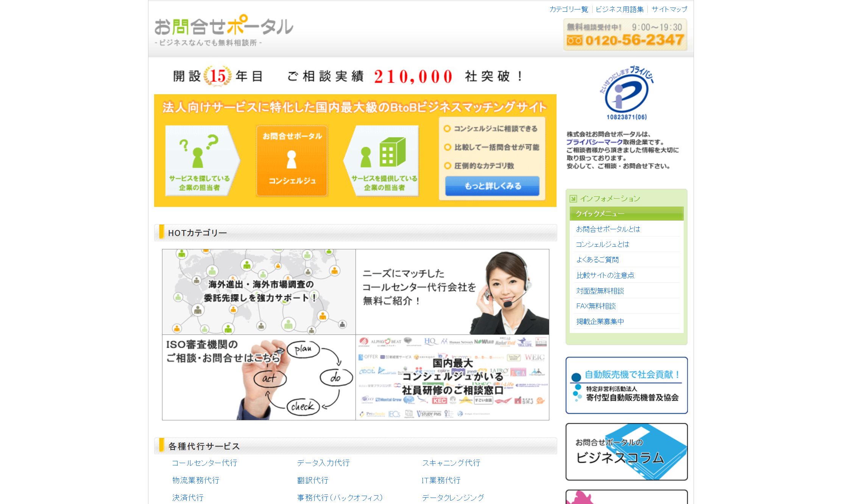Screen dimensions: 842x504
Task: Click the free-dial phone number banner 0120-56-2347
Action: coord(625,34)
